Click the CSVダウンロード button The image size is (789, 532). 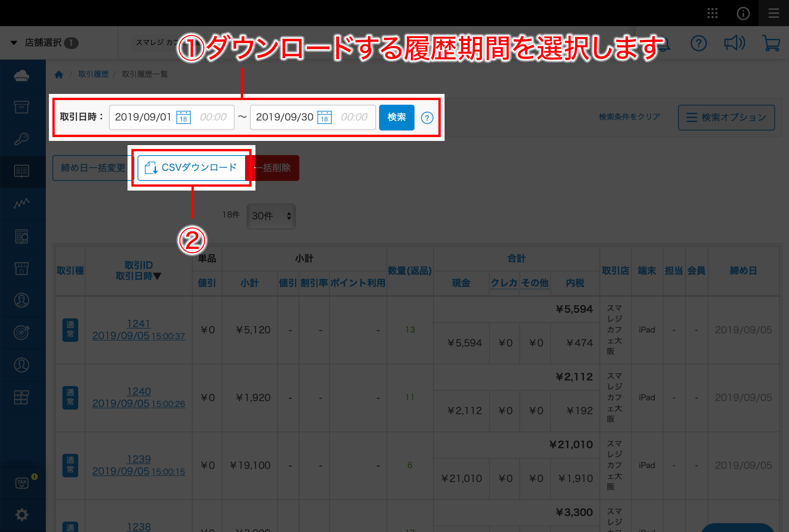(191, 168)
